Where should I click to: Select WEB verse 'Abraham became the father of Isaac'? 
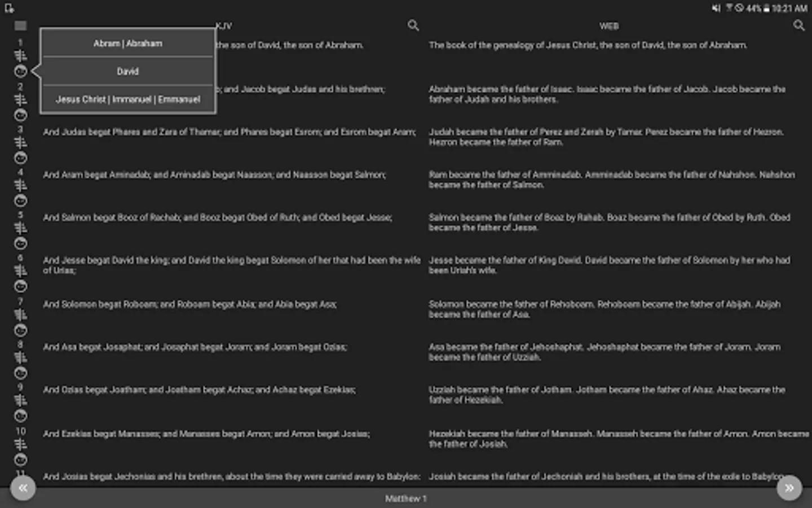(x=607, y=94)
